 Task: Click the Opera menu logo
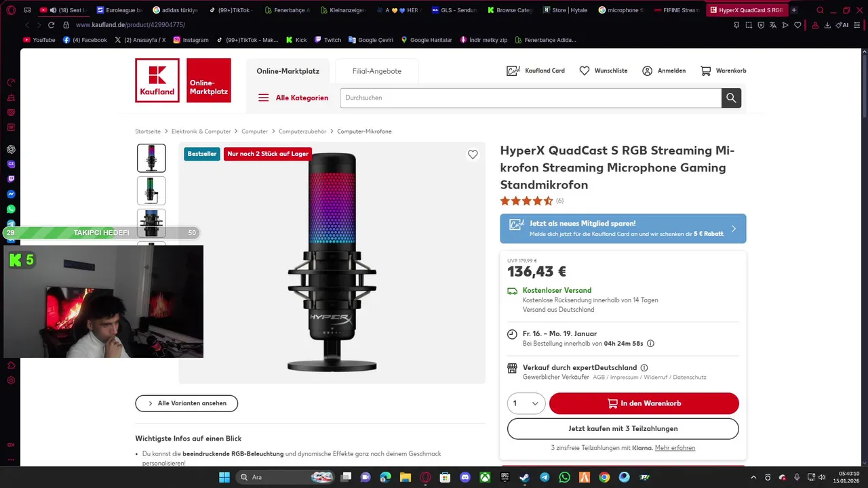point(11,10)
